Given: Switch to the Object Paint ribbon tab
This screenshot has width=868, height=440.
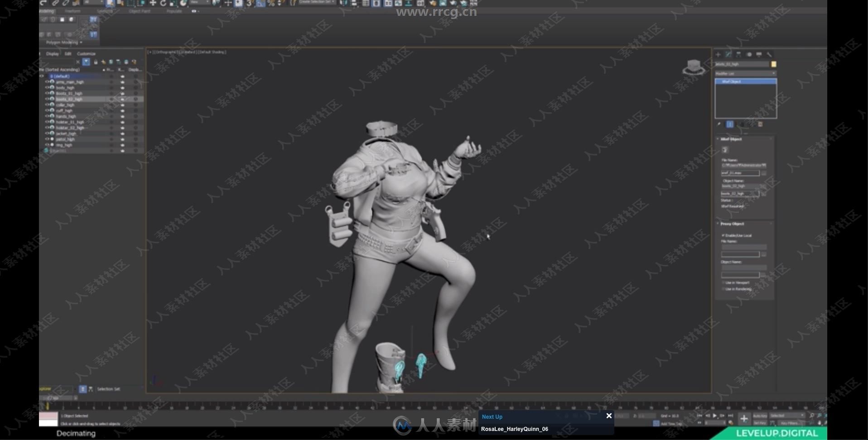Looking at the screenshot, I should (x=140, y=11).
